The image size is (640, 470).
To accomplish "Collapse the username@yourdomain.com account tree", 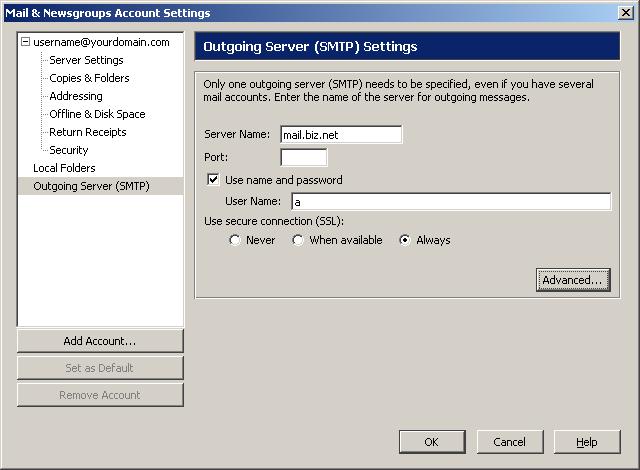I will 26,43.
